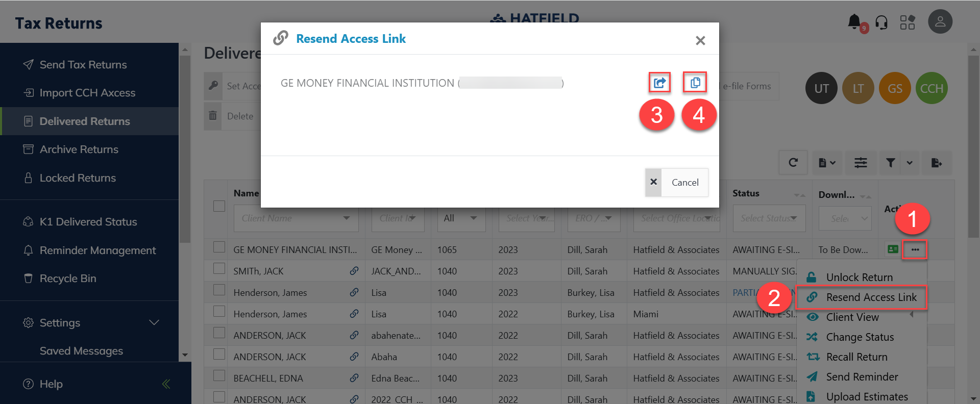The width and height of the screenshot is (980, 404).
Task: Check the GE MONEY FINANCIAL row checkbox
Action: tap(219, 247)
